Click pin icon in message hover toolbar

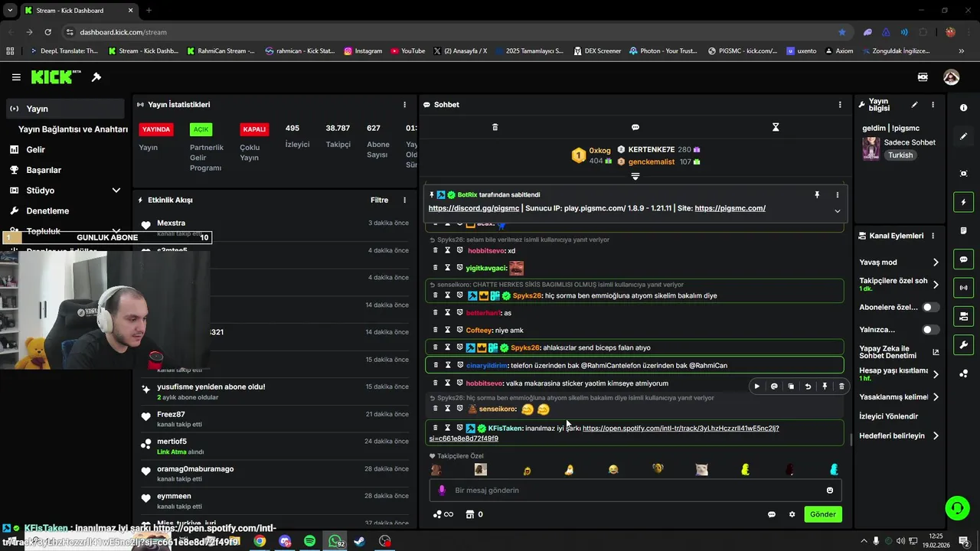[825, 386]
